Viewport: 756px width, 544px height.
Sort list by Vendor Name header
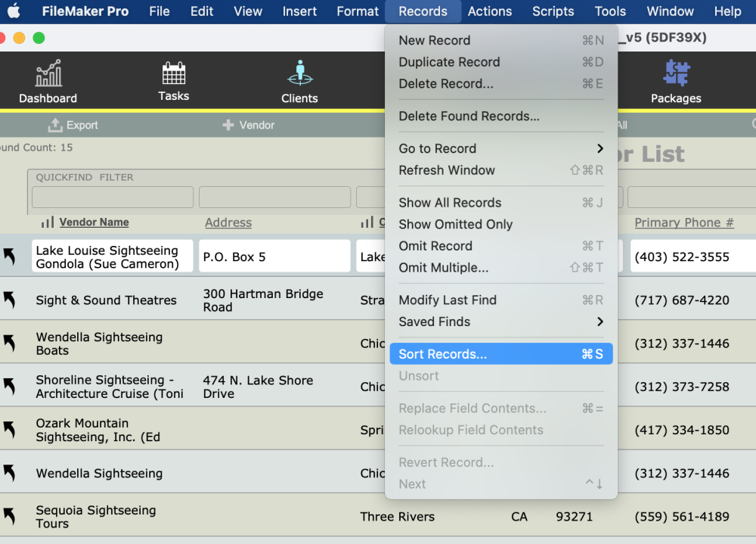click(x=94, y=222)
